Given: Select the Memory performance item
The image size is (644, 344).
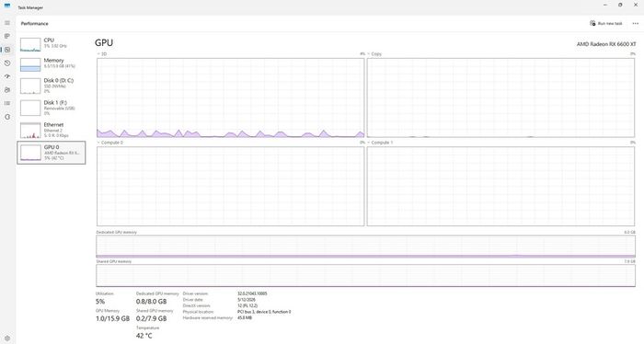Looking at the screenshot, I should (51, 64).
